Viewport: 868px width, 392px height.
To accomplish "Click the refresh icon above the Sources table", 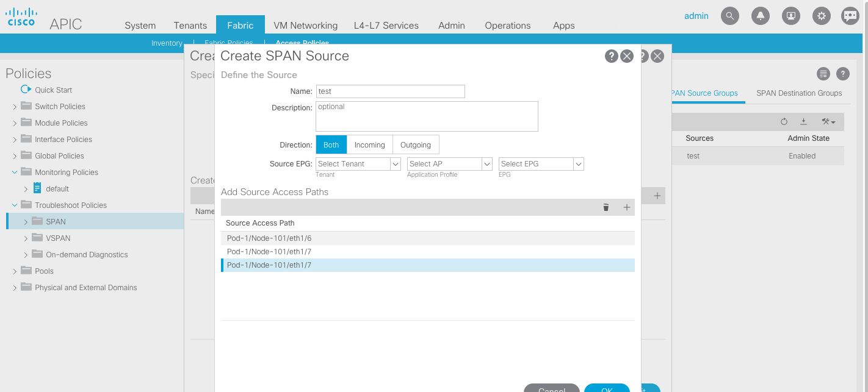I will click(x=784, y=121).
